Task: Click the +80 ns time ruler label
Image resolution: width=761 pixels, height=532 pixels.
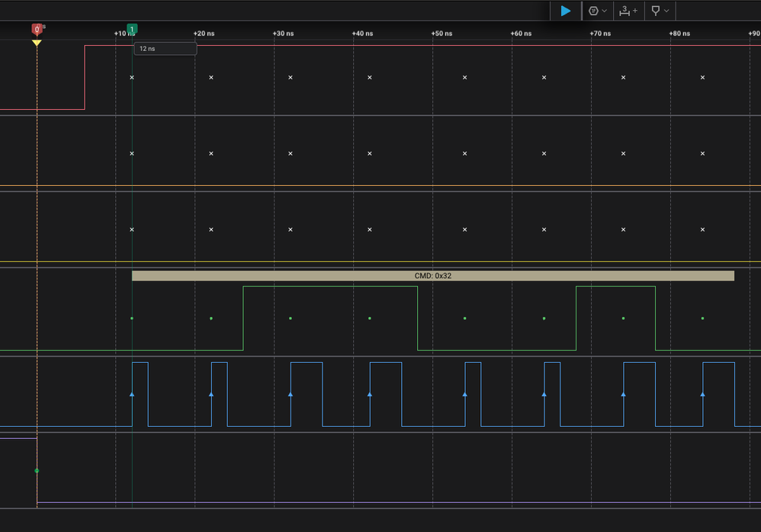Action: 679,34
